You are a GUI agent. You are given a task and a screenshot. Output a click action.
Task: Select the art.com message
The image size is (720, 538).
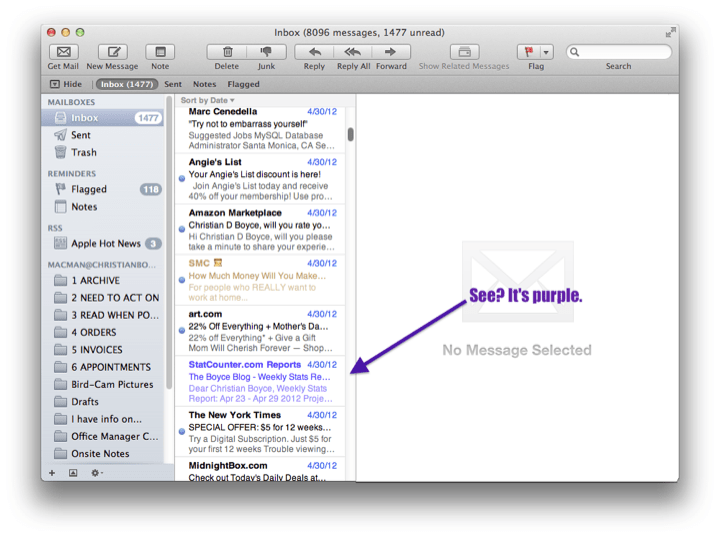(260, 331)
